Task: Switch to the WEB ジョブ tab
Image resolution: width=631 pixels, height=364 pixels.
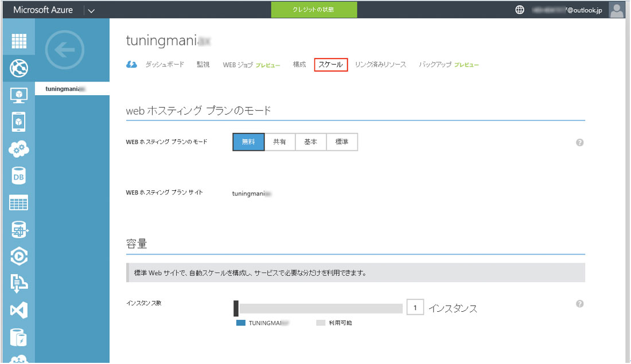Action: click(251, 65)
